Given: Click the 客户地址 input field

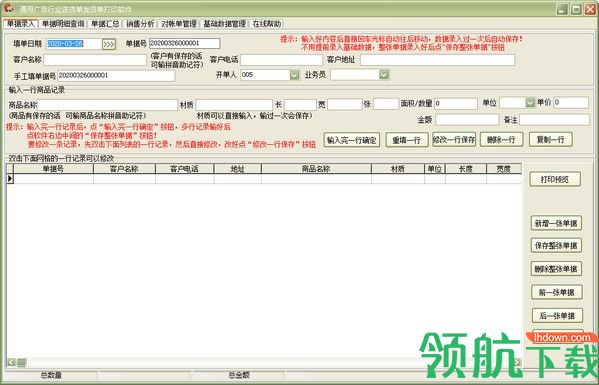Looking at the screenshot, I should 437,60.
